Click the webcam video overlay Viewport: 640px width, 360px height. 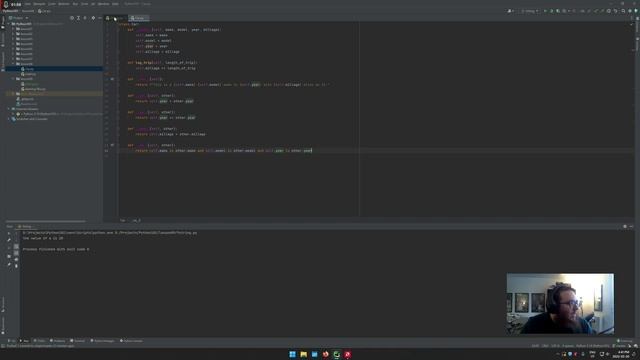pyautogui.click(x=560, y=304)
